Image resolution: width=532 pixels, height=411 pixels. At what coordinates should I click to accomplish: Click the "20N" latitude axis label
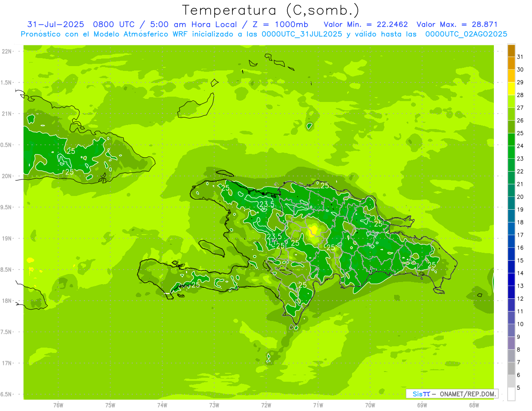[x=8, y=176]
